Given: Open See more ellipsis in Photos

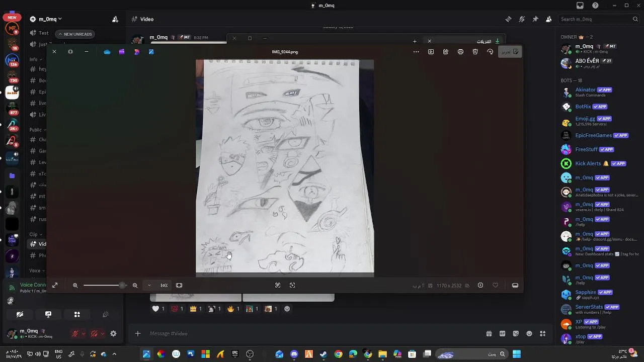Looking at the screenshot, I should (416, 52).
